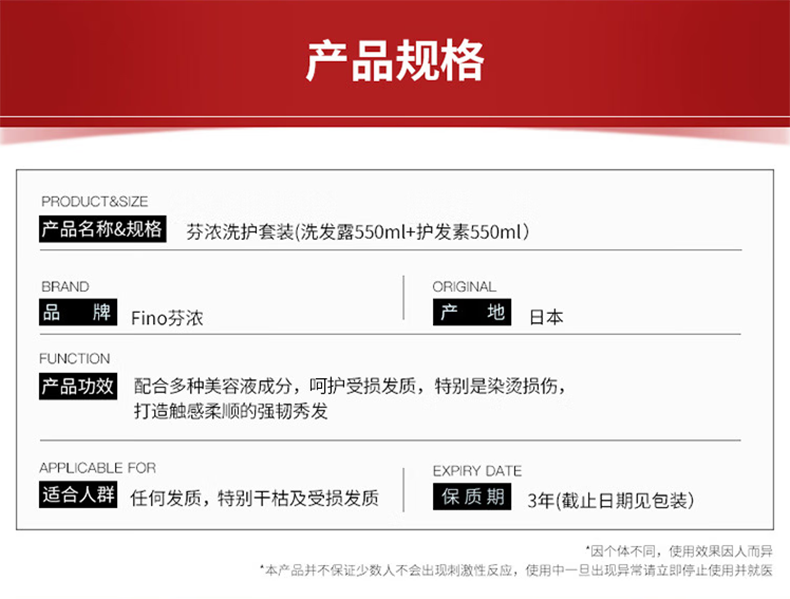Click the FUNCTION heading text

[x=75, y=359]
